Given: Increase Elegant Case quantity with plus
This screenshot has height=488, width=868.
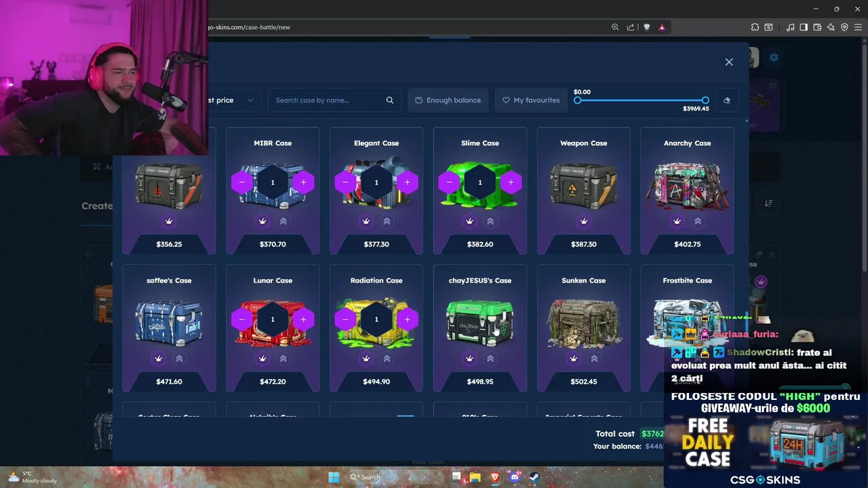Looking at the screenshot, I should 407,182.
